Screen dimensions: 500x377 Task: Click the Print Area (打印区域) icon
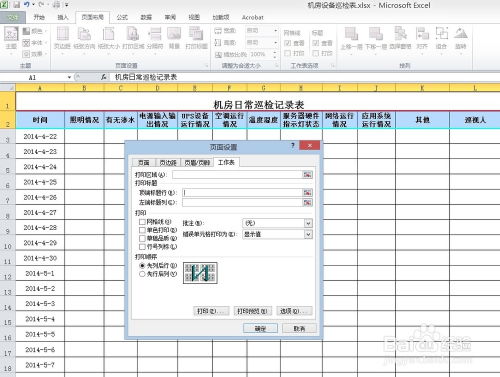click(x=133, y=34)
